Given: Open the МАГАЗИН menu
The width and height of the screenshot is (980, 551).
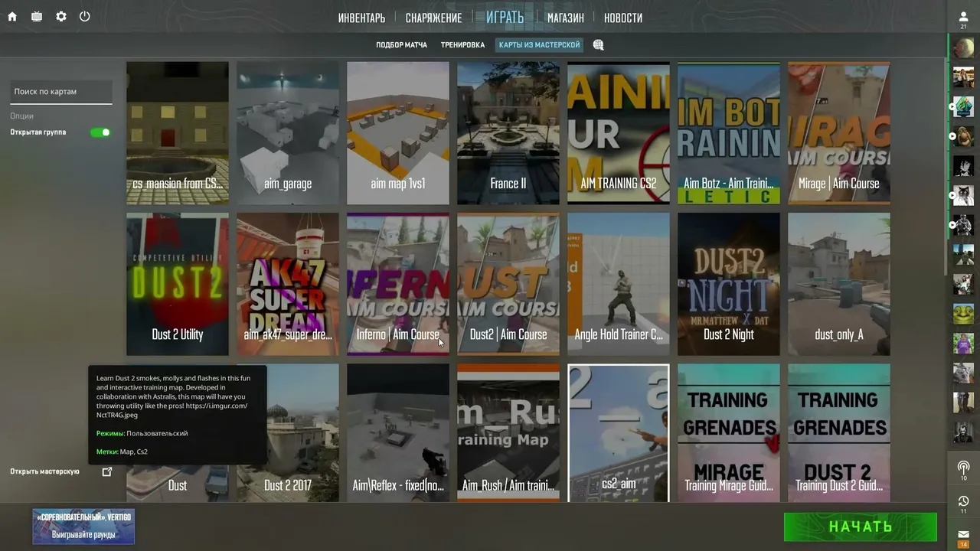Looking at the screenshot, I should (x=566, y=18).
